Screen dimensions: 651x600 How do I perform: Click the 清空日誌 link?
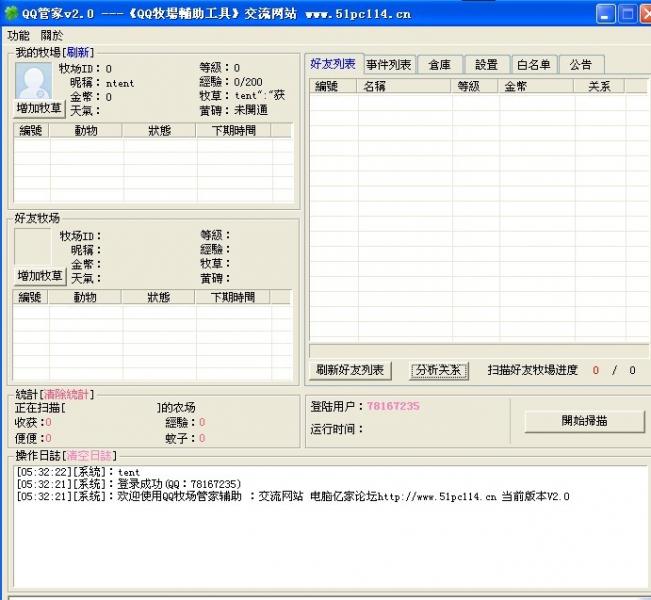89,456
